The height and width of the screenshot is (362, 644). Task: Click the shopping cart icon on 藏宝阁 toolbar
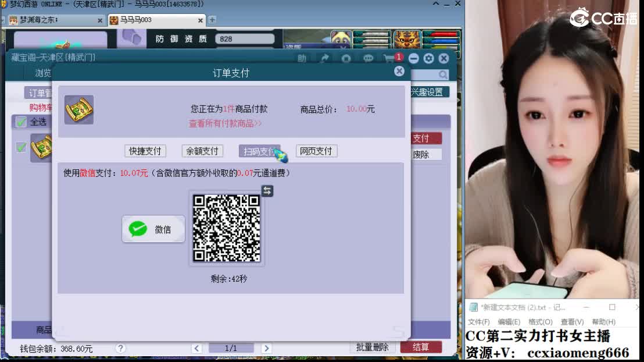pos(388,58)
